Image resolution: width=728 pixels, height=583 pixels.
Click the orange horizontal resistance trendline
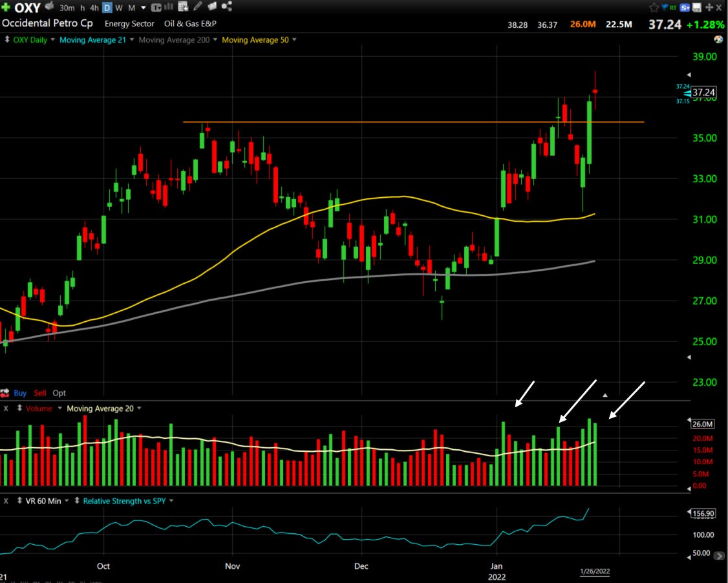[413, 122]
